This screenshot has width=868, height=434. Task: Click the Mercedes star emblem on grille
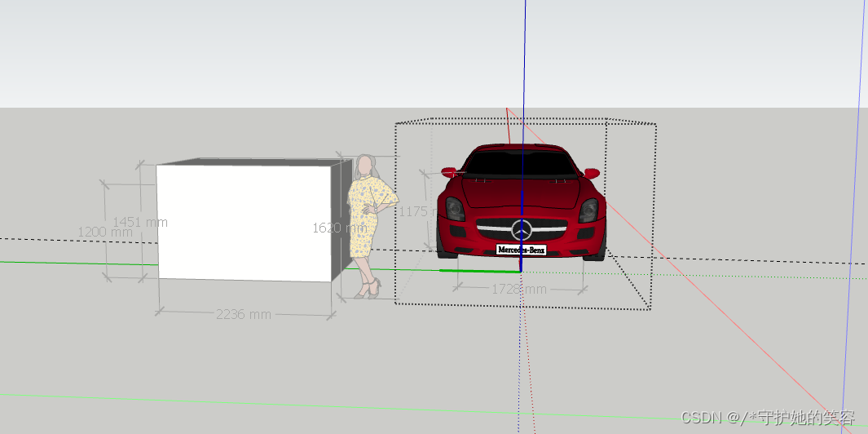click(522, 230)
